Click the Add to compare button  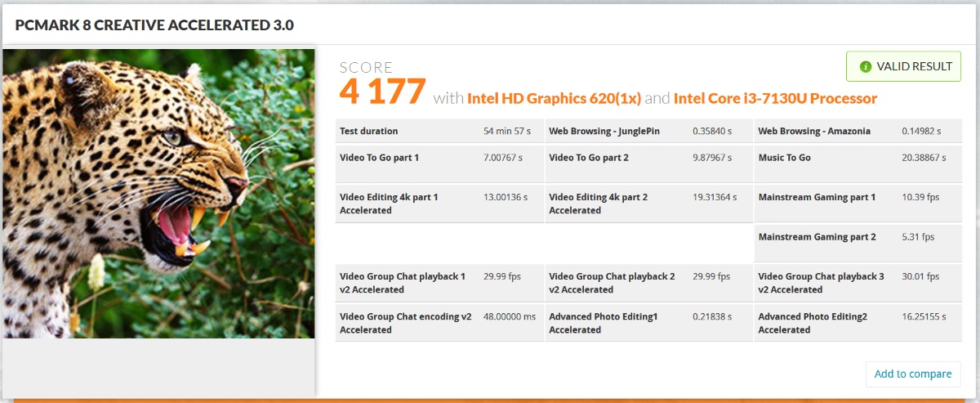click(x=912, y=374)
